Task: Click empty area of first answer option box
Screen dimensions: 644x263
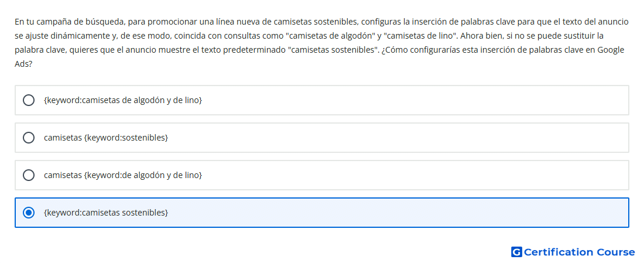Action: (x=411, y=100)
